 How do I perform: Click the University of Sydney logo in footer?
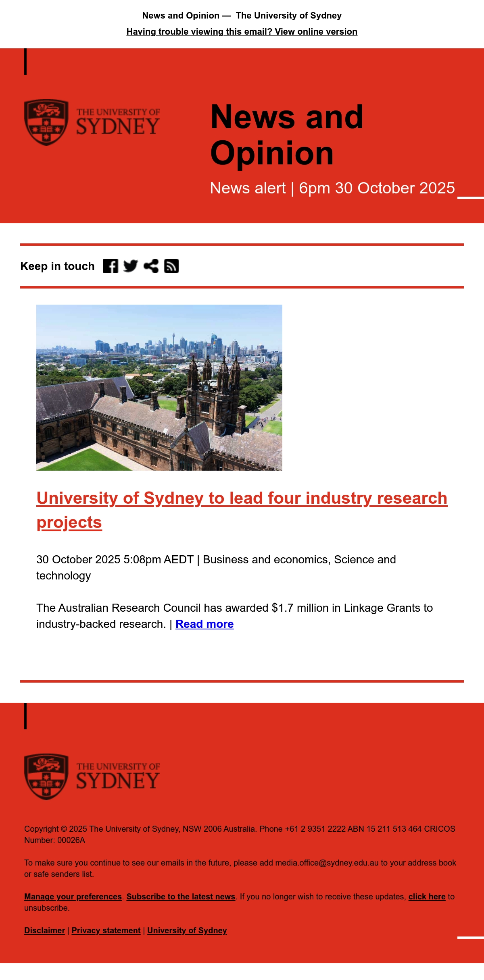coord(92,777)
